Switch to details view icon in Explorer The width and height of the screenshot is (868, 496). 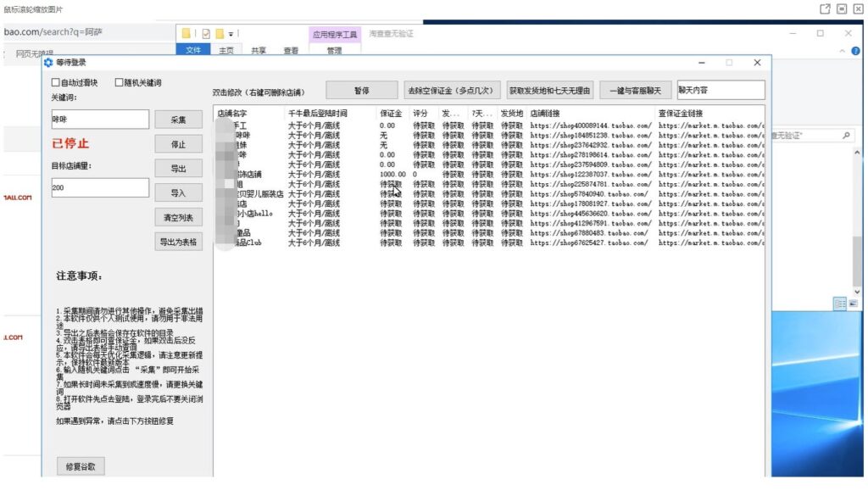(x=839, y=303)
